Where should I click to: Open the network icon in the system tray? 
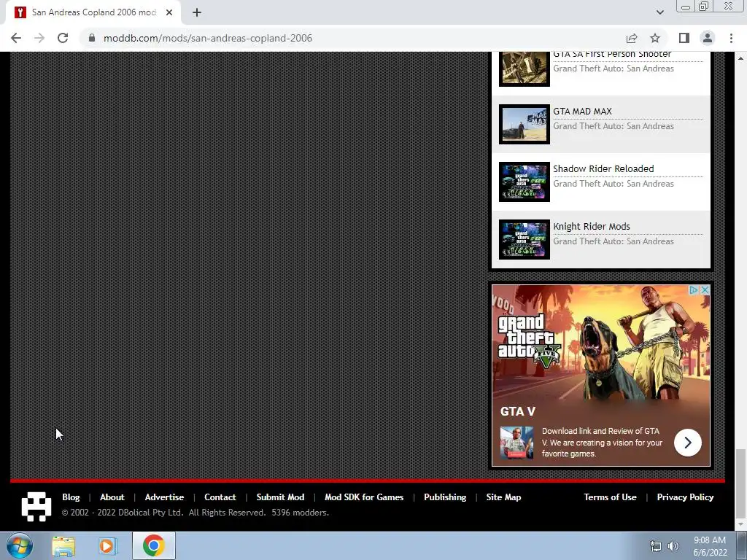[656, 546]
